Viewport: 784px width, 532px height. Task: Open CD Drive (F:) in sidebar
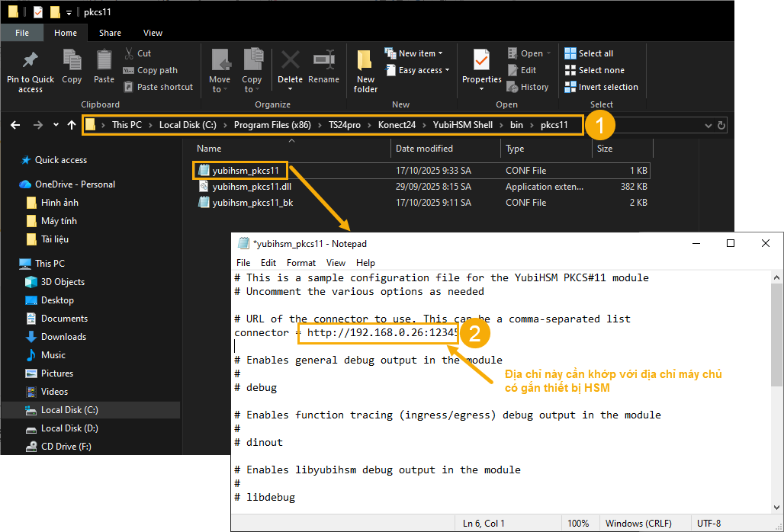(x=66, y=447)
